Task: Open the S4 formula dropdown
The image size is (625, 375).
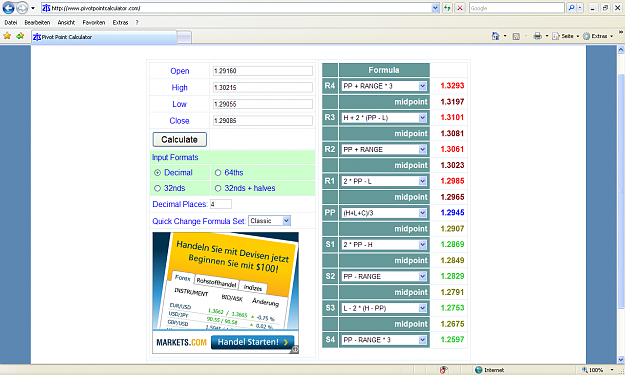Action: pyautogui.click(x=384, y=340)
